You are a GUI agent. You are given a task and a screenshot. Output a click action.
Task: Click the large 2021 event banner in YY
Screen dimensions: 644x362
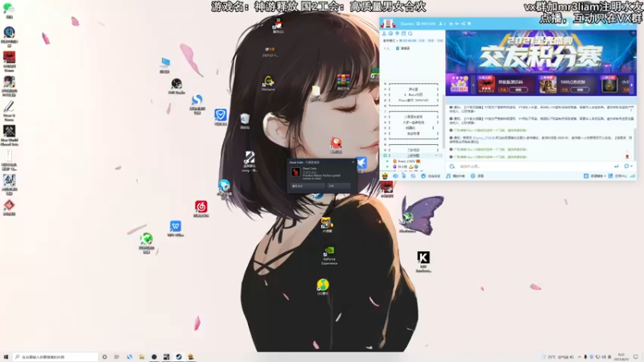click(x=541, y=51)
